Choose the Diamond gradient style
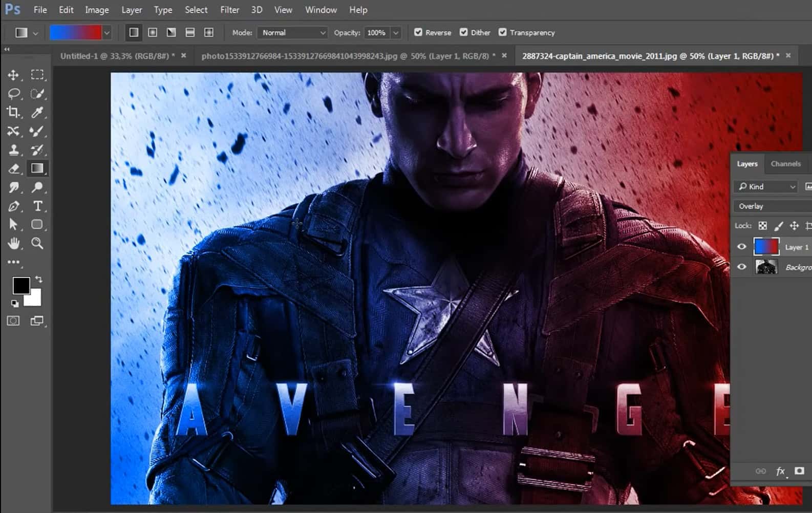Viewport: 812px width, 513px height. pyautogui.click(x=209, y=32)
